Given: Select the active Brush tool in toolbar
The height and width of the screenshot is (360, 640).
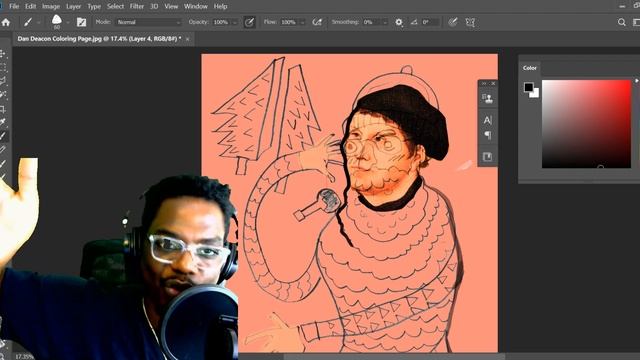Looking at the screenshot, I should 3,136.
